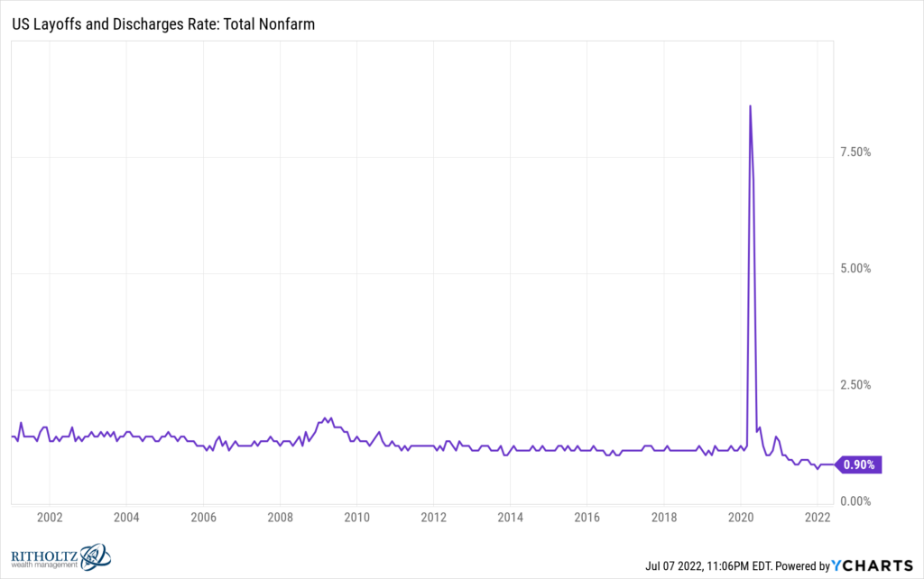Click the 2018 x-axis year label
This screenshot has width=924, height=579.
[663, 517]
